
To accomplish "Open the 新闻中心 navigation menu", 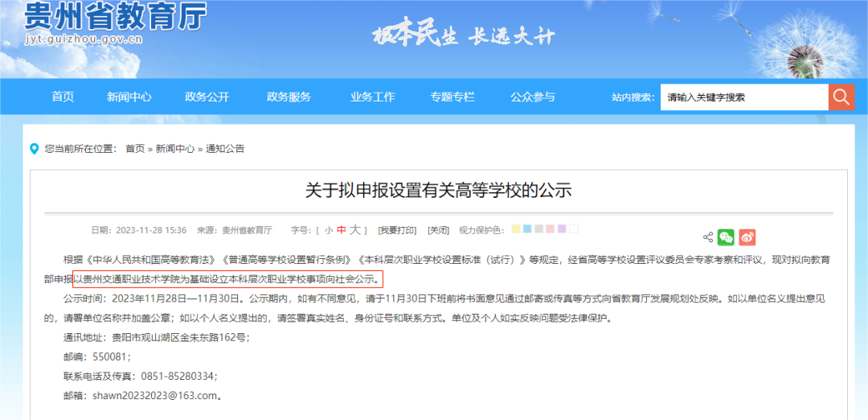I will pos(129,97).
